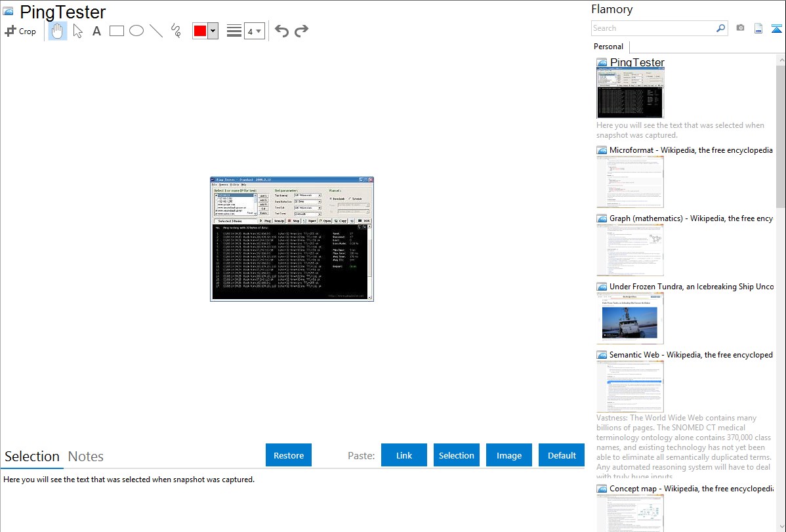Select the Crop tool
Viewport: 786px width, 532px height.
click(20, 31)
